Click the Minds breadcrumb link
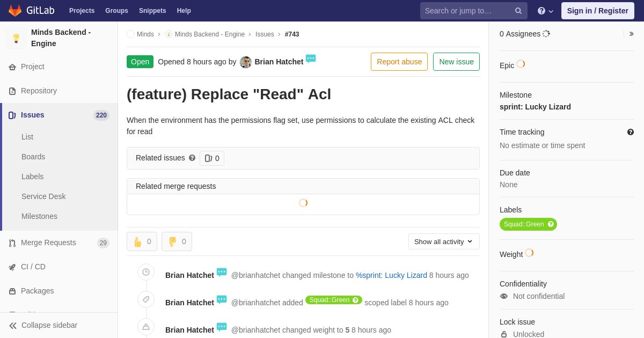Viewport: 644px width, 338px height. pyautogui.click(x=145, y=34)
